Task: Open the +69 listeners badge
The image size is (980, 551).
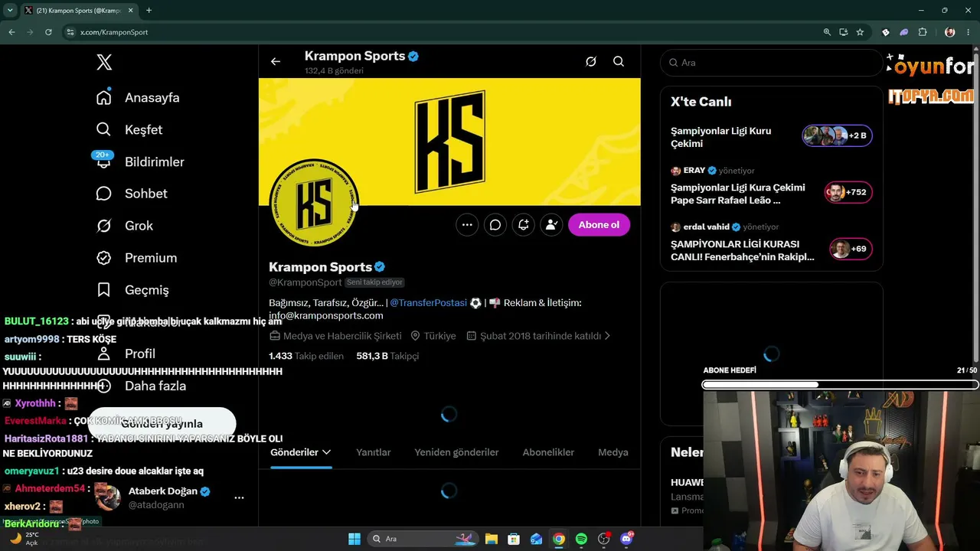Action: [851, 249]
